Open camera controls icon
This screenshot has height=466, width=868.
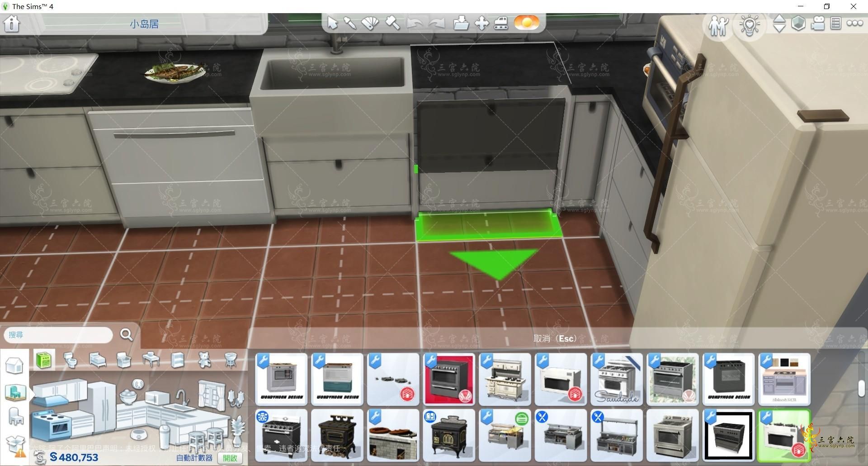(818, 23)
